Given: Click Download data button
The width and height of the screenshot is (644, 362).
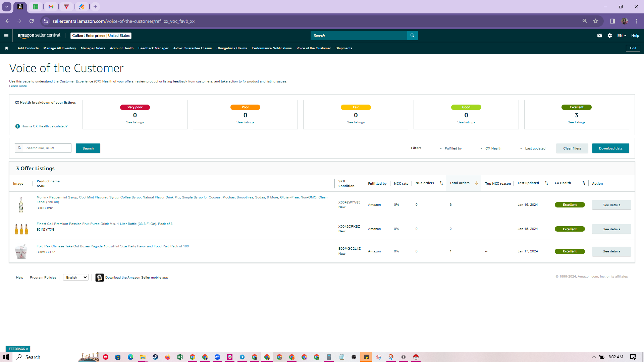Looking at the screenshot, I should click(611, 148).
